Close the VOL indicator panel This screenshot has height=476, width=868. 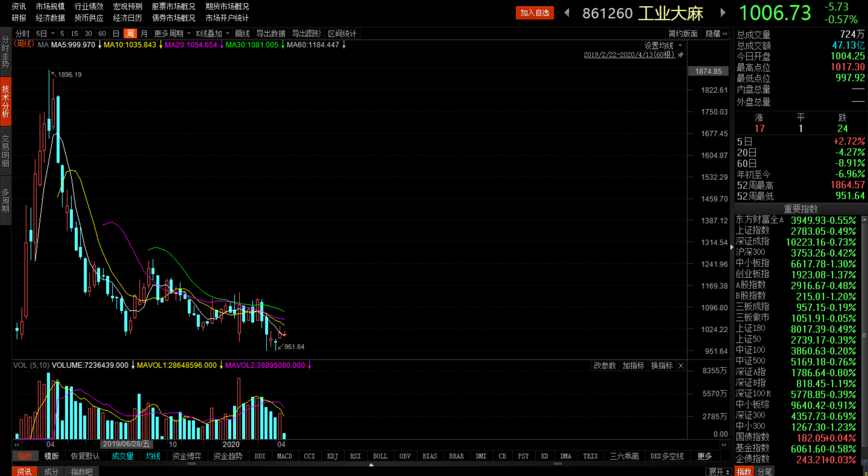(681, 366)
